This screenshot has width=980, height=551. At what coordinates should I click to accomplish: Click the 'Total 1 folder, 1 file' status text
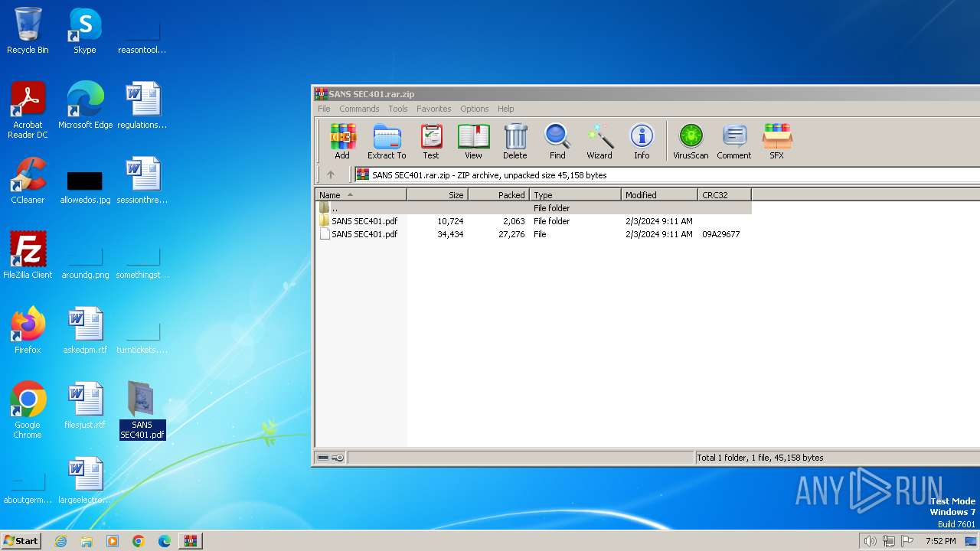759,458
